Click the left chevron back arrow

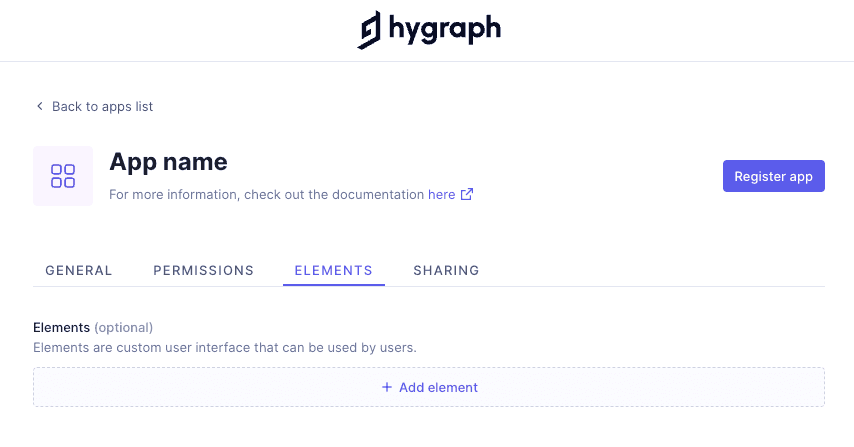pyautogui.click(x=40, y=106)
